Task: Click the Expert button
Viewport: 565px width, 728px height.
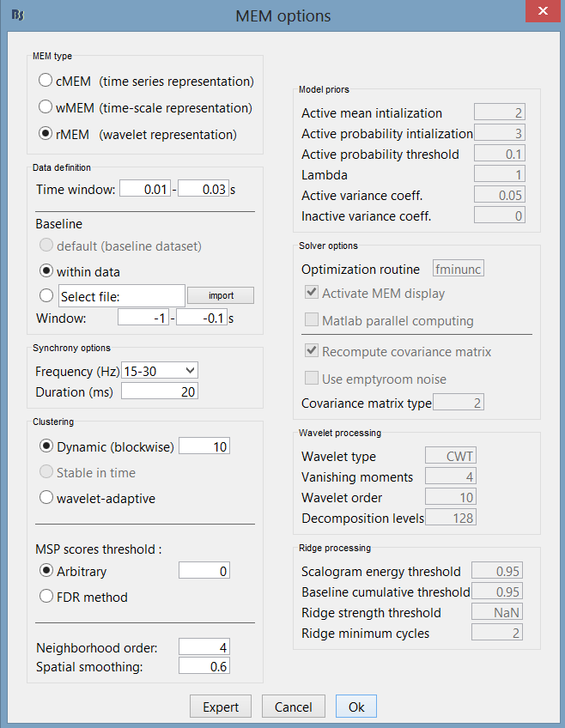Action: (x=221, y=707)
